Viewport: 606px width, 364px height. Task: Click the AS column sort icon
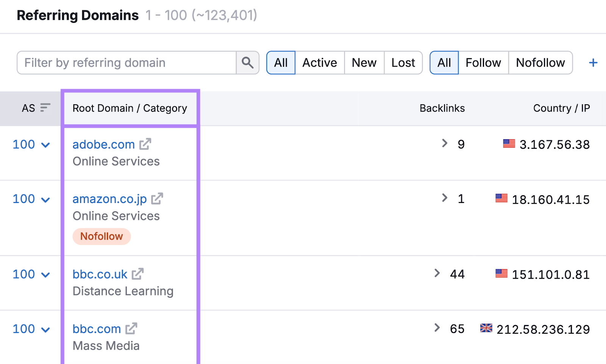click(45, 108)
